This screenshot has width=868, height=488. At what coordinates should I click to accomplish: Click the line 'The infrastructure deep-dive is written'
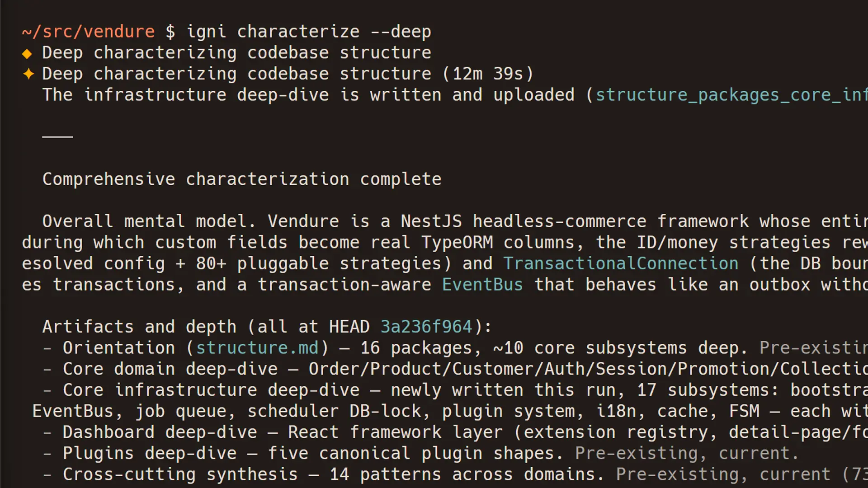click(x=242, y=95)
